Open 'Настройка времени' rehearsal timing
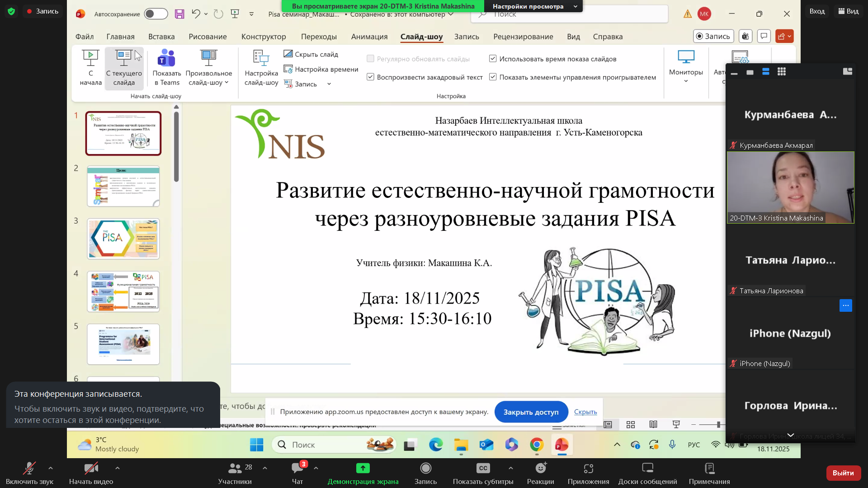Viewport: 868px width, 488px height. tap(321, 69)
